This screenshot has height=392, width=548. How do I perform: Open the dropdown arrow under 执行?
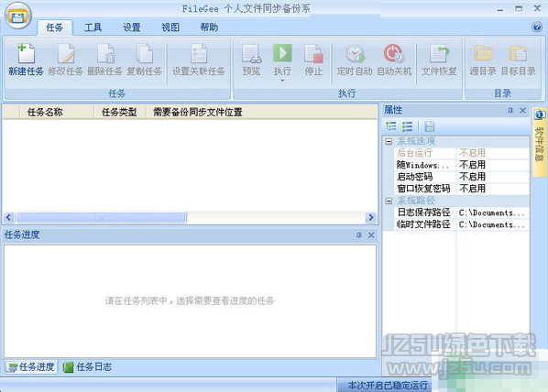(282, 81)
